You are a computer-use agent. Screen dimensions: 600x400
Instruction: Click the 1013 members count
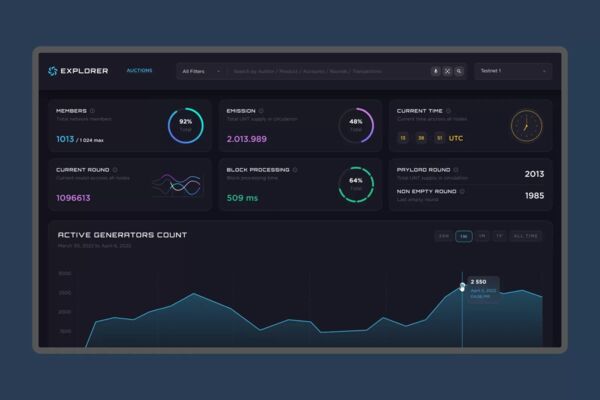pos(65,139)
